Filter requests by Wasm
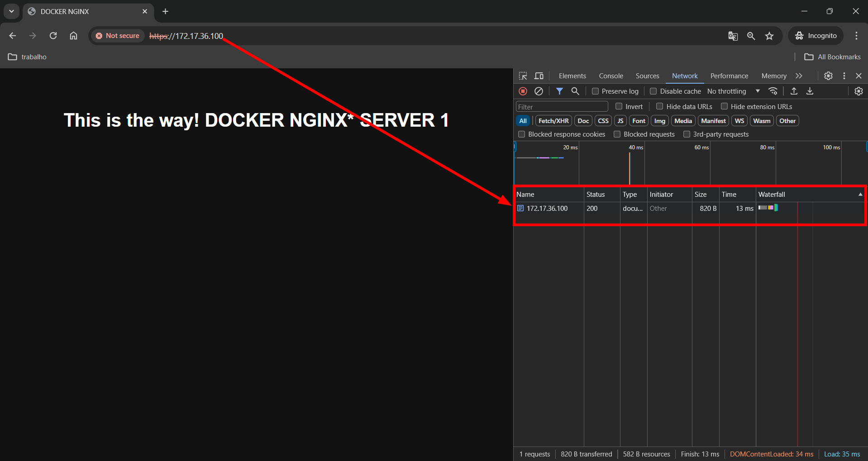Viewport: 868px width, 461px height. (762, 121)
